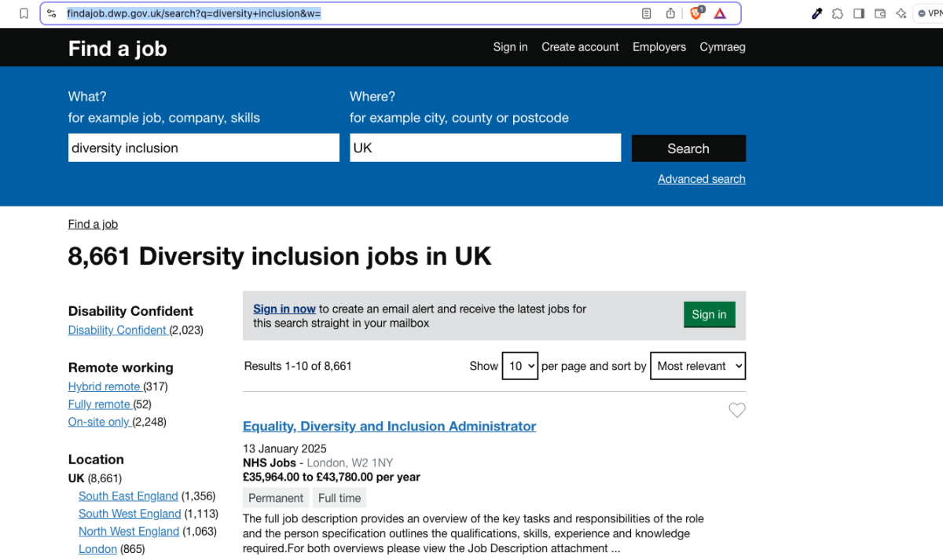Open the eyedropper extension icon
Viewport: 943px width, 560px height.
tap(817, 13)
